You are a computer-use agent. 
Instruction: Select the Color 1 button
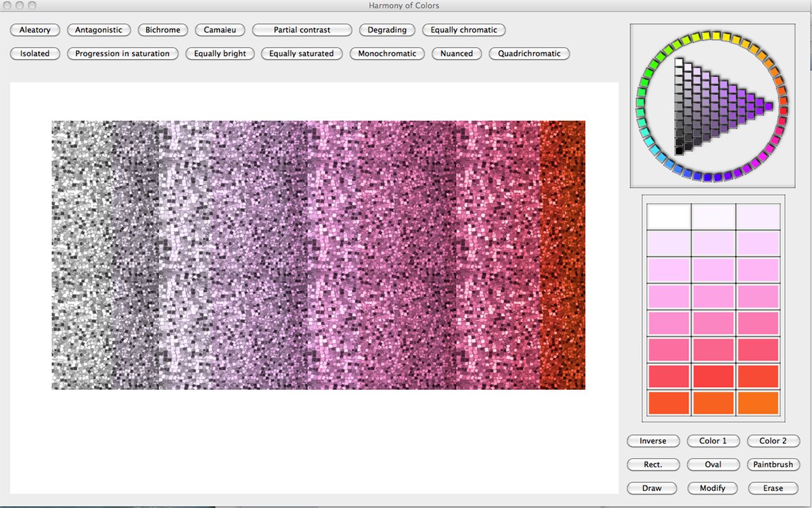coord(713,441)
